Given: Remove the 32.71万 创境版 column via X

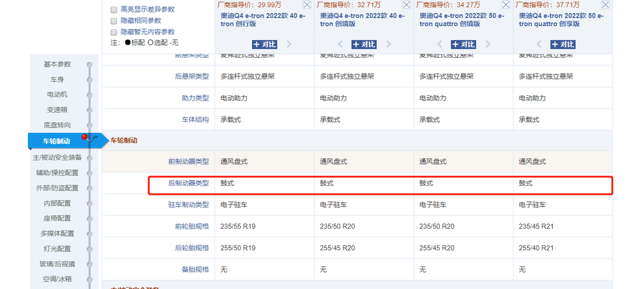Looking at the screenshot, I should point(406,5).
